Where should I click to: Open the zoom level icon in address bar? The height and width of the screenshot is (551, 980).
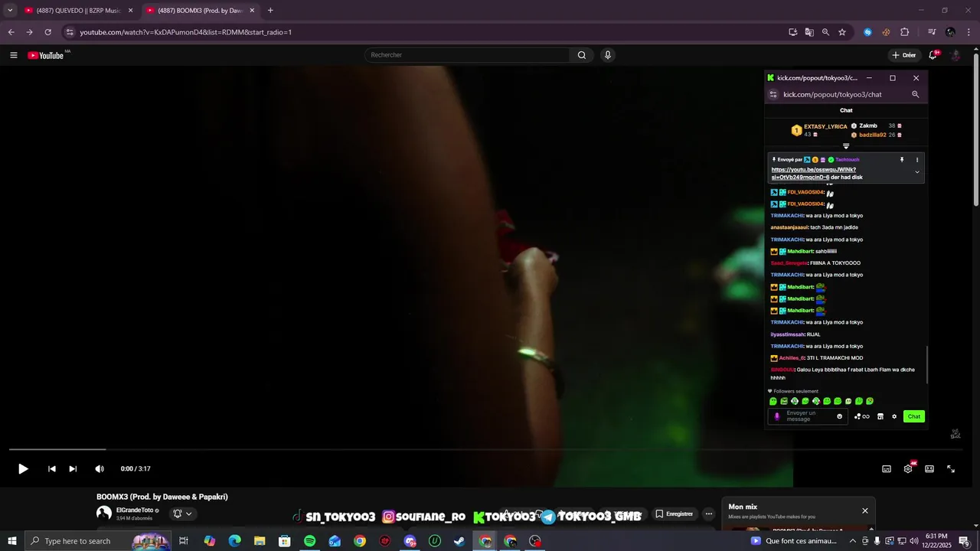(x=825, y=32)
